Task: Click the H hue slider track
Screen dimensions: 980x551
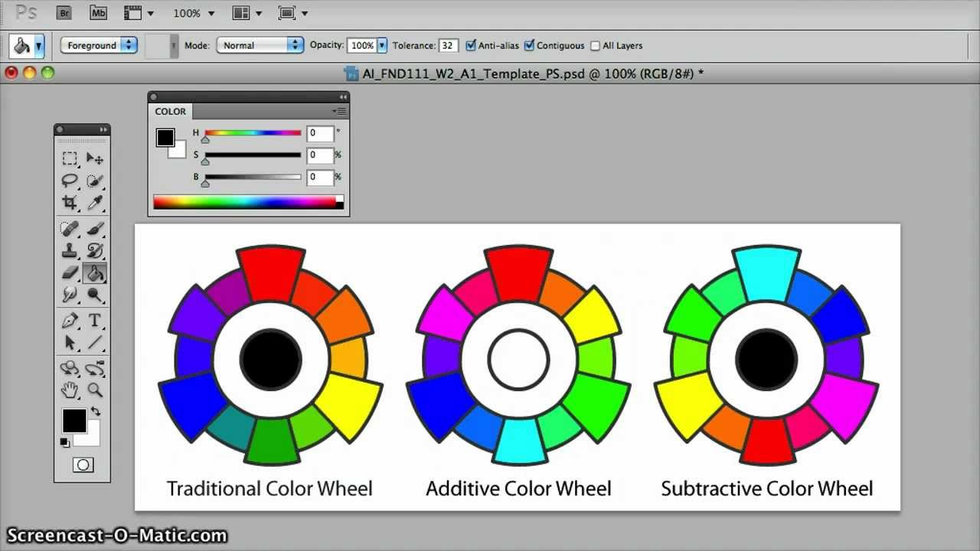Action: pyautogui.click(x=253, y=133)
